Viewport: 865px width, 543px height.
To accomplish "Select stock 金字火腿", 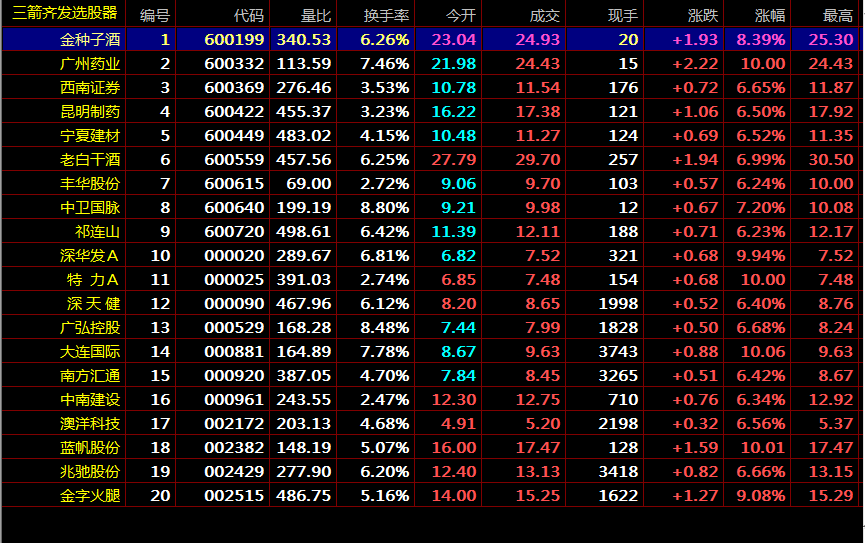I will click(90, 496).
